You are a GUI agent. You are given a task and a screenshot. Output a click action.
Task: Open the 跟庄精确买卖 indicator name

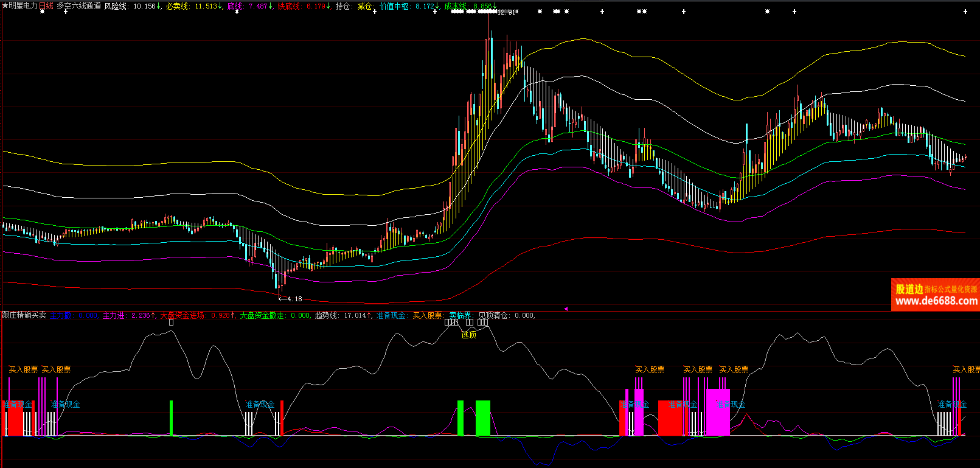pos(24,315)
